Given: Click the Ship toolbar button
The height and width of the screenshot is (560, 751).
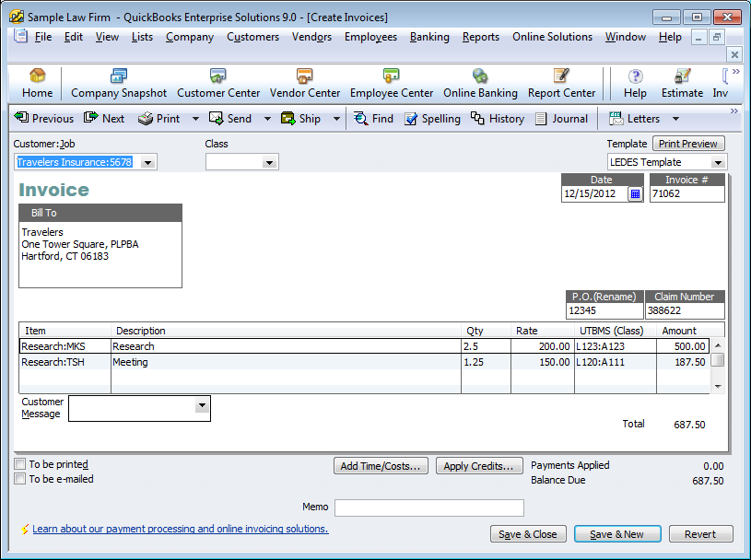Looking at the screenshot, I should pos(300,118).
